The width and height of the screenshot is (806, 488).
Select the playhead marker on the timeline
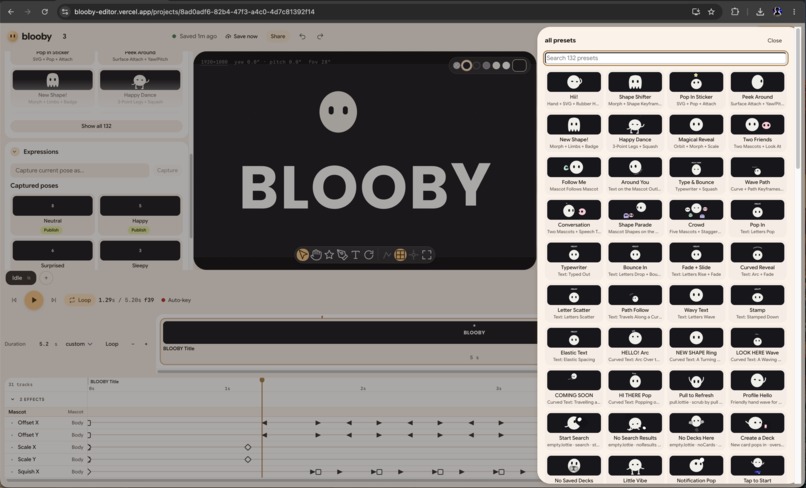pos(262,380)
